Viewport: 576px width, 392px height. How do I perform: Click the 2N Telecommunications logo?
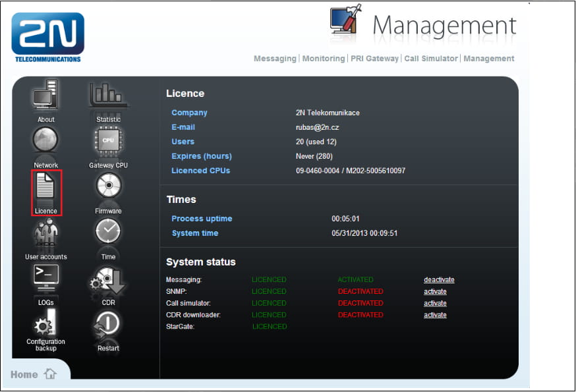(47, 38)
